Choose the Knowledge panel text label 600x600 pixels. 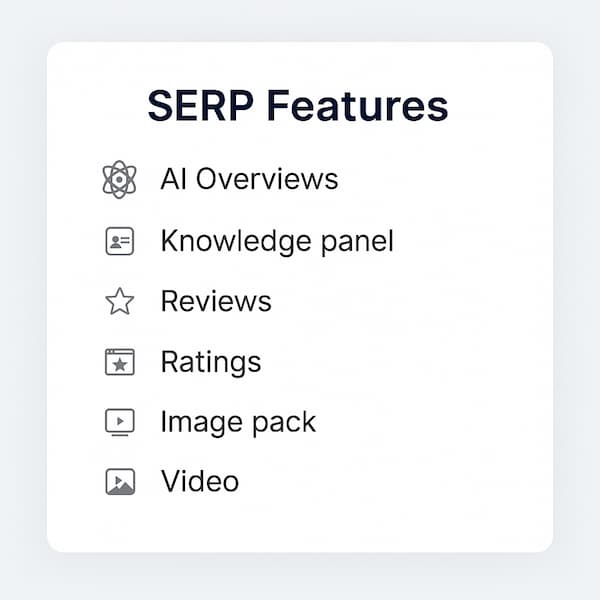pyautogui.click(x=277, y=241)
